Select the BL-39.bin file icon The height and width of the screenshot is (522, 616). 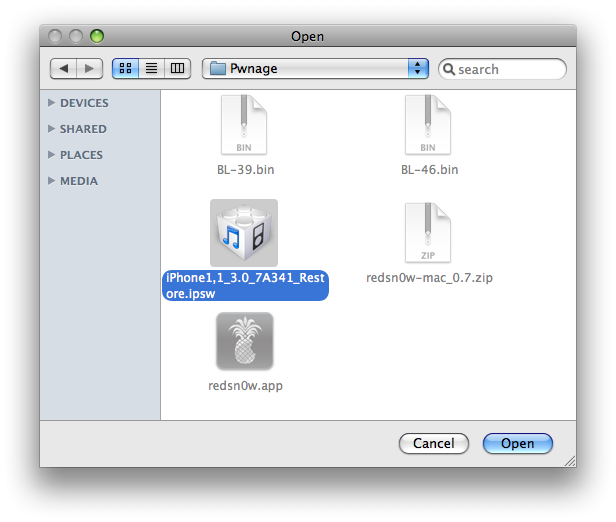245,127
